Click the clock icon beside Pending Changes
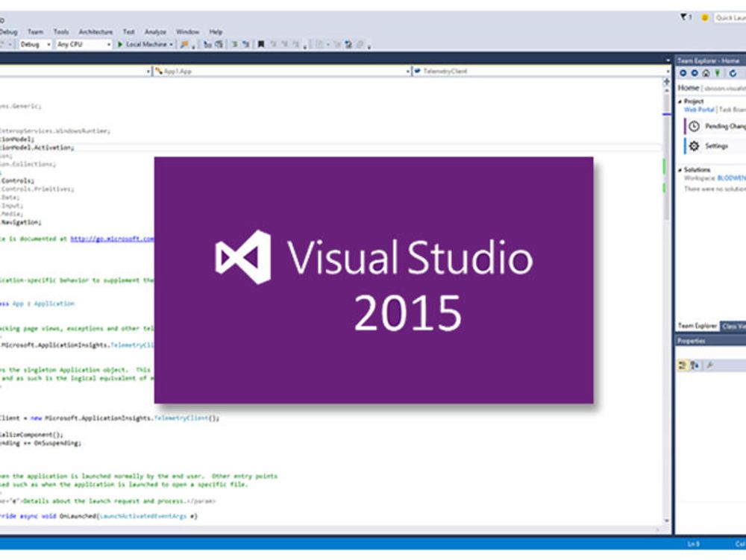 [x=694, y=126]
